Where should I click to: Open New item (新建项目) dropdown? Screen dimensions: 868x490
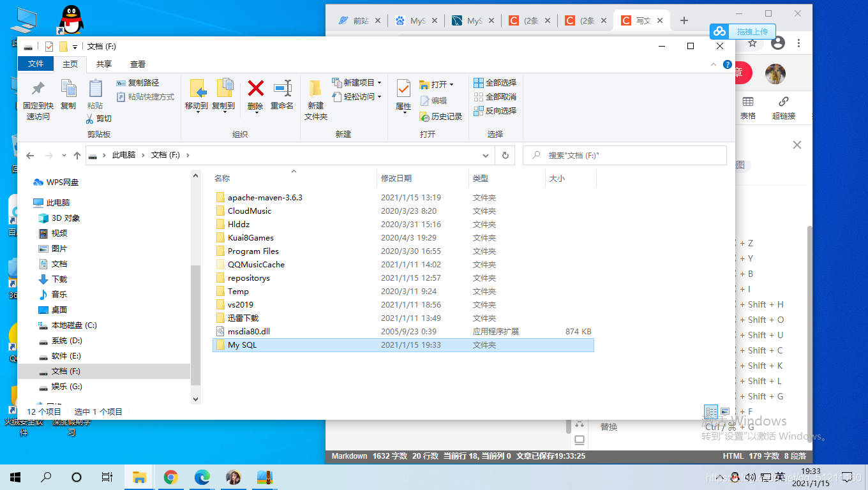point(357,83)
